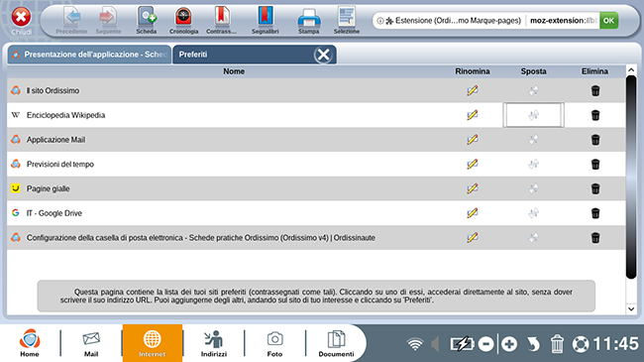Open the Segnalibri bookmarks icon

(x=265, y=21)
